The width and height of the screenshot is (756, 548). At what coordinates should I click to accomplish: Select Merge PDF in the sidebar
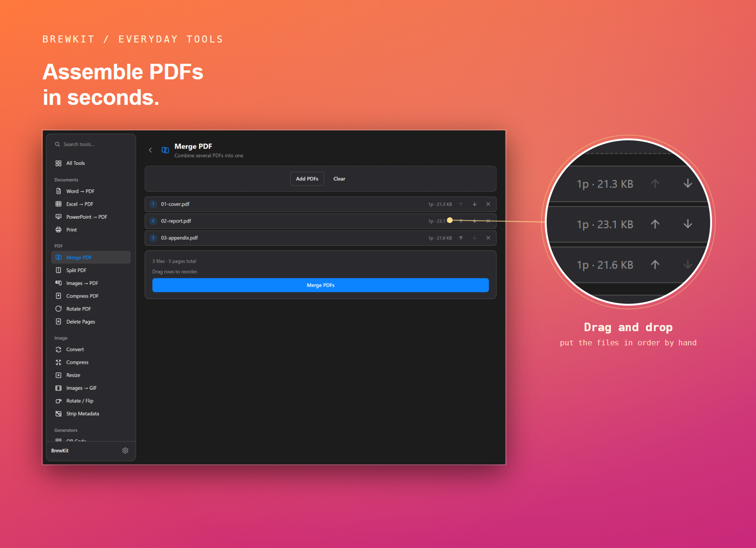point(91,257)
